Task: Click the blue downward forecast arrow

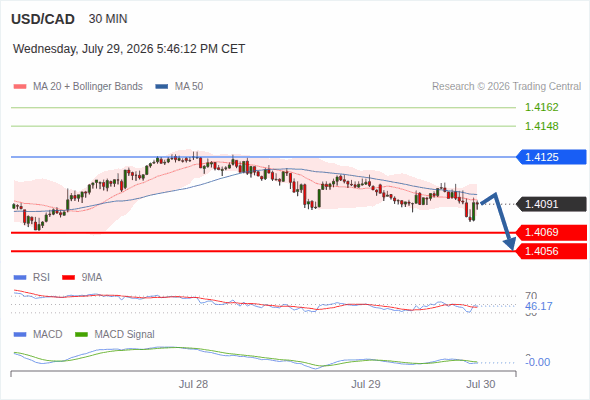Action: pyautogui.click(x=500, y=220)
